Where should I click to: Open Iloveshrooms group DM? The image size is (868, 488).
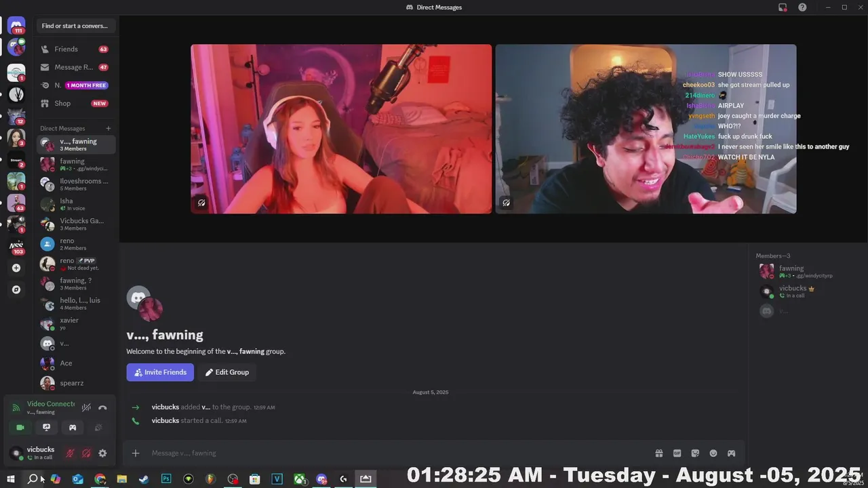(x=76, y=184)
